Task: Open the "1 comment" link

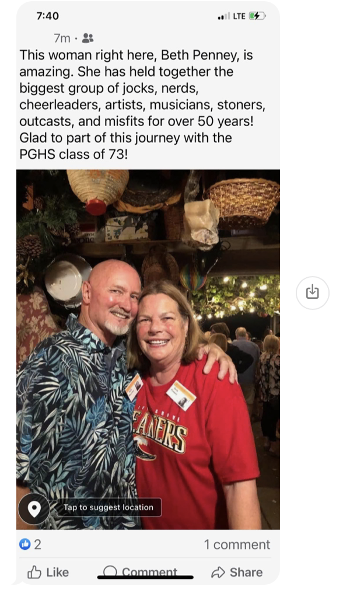Action: 237,544
